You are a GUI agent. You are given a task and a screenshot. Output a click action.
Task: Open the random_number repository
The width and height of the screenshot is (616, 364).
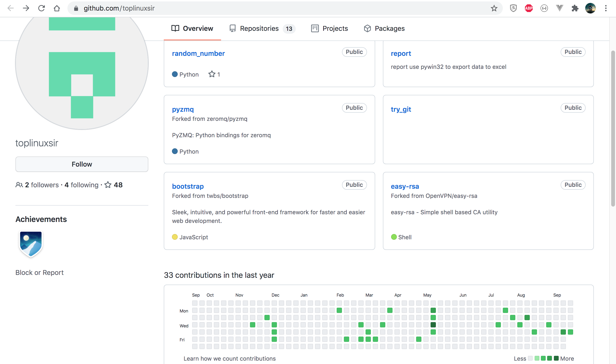(x=198, y=53)
